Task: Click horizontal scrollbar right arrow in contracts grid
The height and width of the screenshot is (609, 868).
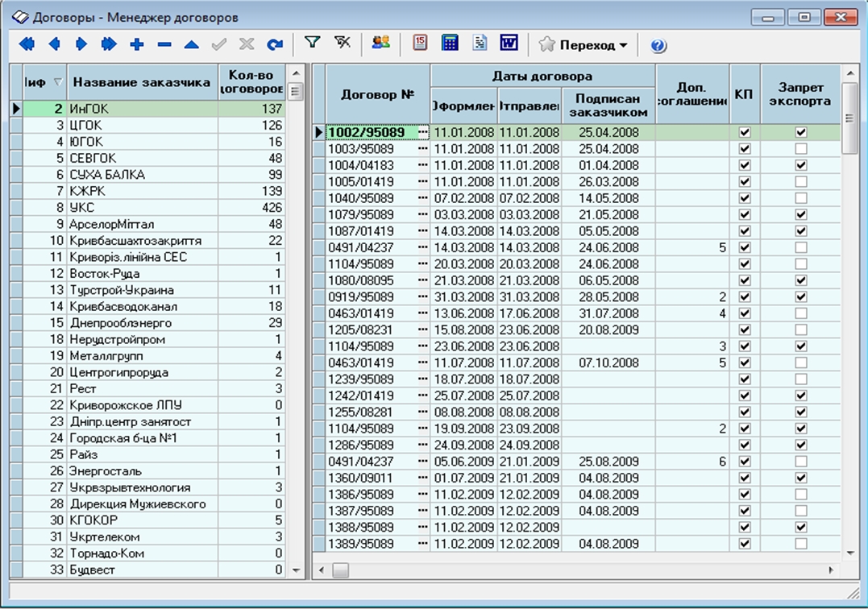Action: [x=830, y=570]
